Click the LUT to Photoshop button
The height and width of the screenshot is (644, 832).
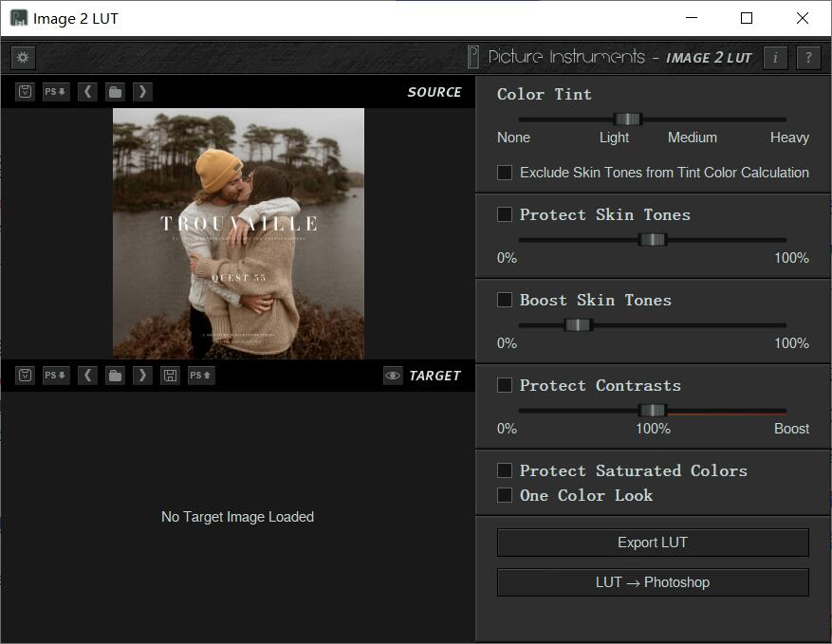pyautogui.click(x=652, y=581)
